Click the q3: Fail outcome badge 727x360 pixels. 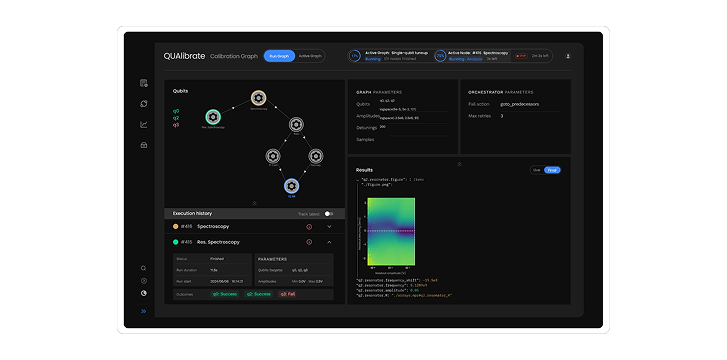[287, 294]
